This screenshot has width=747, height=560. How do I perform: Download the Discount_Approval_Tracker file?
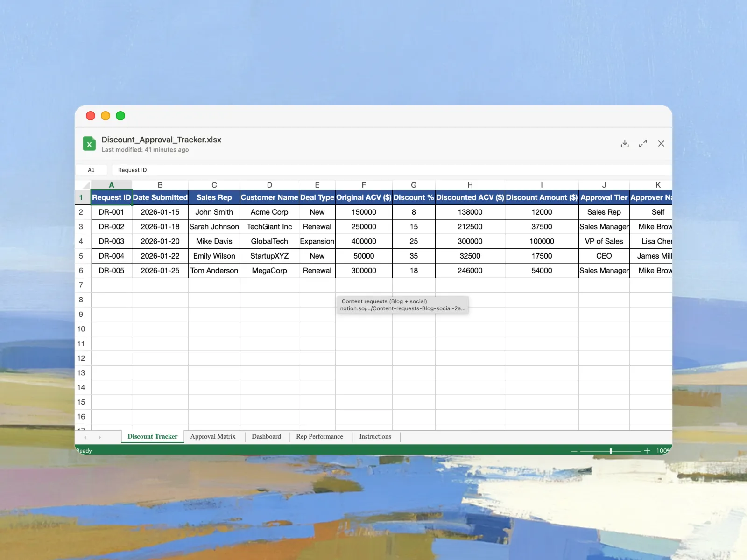tap(625, 144)
